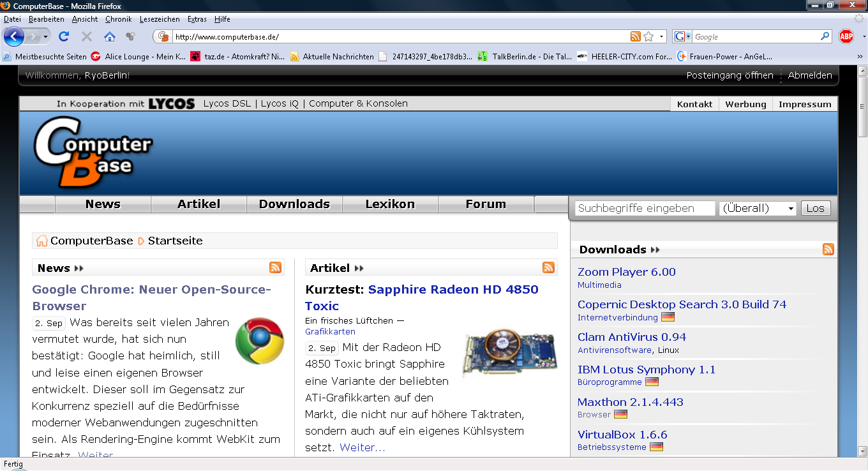Open the Lesezeichen menu
The width and height of the screenshot is (868, 471).
pyautogui.click(x=160, y=19)
